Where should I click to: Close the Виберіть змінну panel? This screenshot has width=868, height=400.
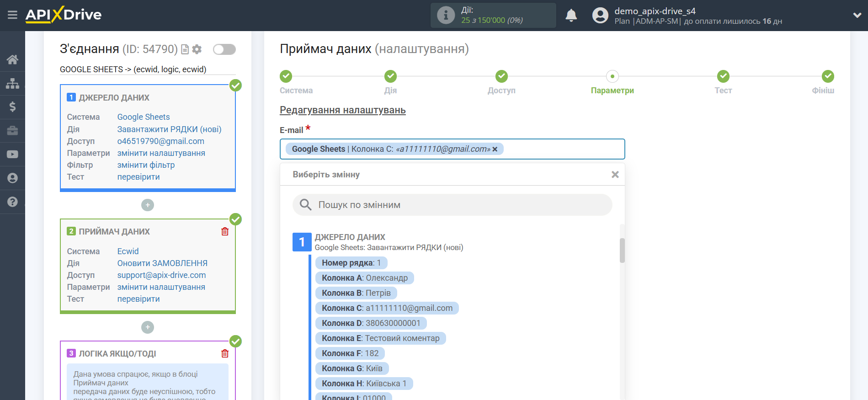click(x=615, y=175)
